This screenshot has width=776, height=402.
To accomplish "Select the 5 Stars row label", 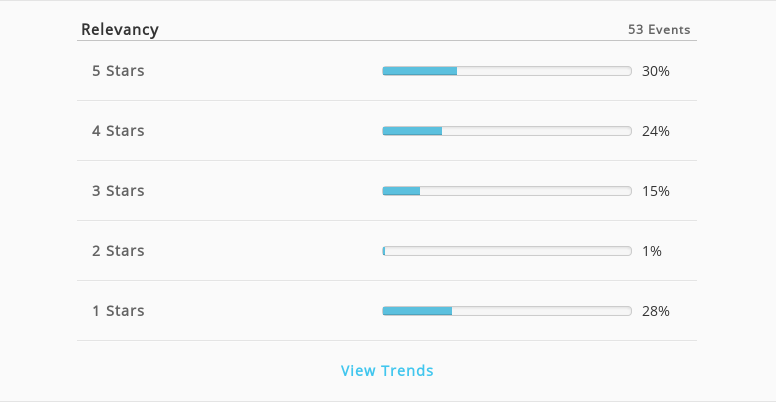I will point(118,71).
